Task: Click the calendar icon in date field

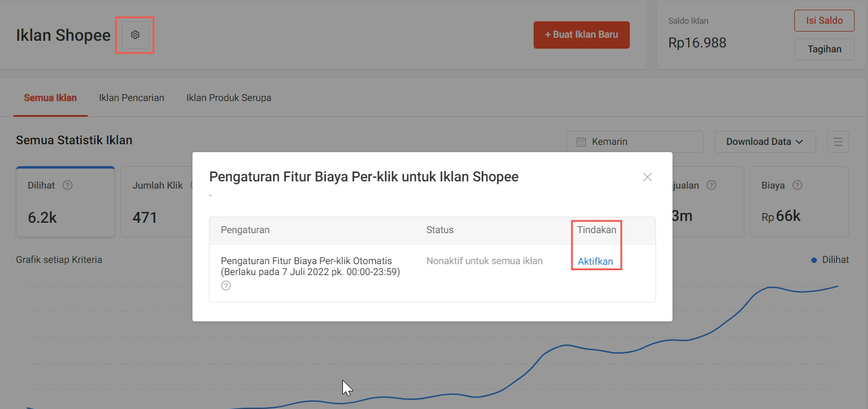Action: pyautogui.click(x=581, y=142)
